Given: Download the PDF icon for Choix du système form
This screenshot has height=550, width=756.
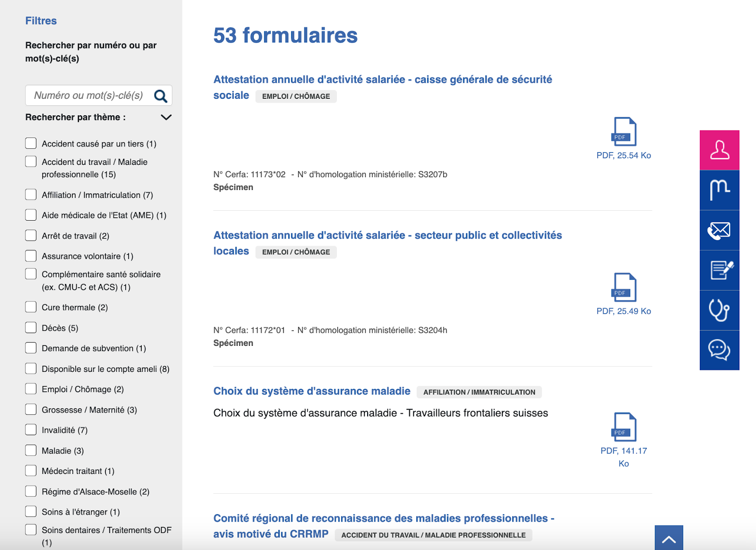Looking at the screenshot, I should point(624,427).
